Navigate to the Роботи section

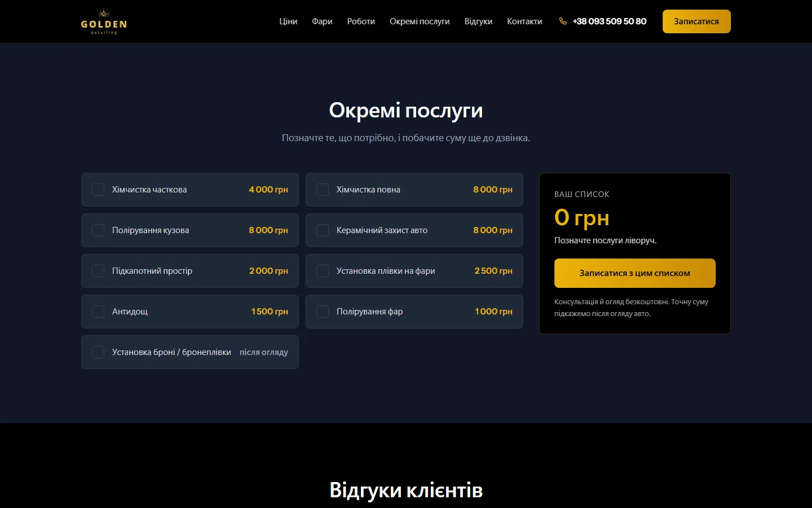click(361, 21)
